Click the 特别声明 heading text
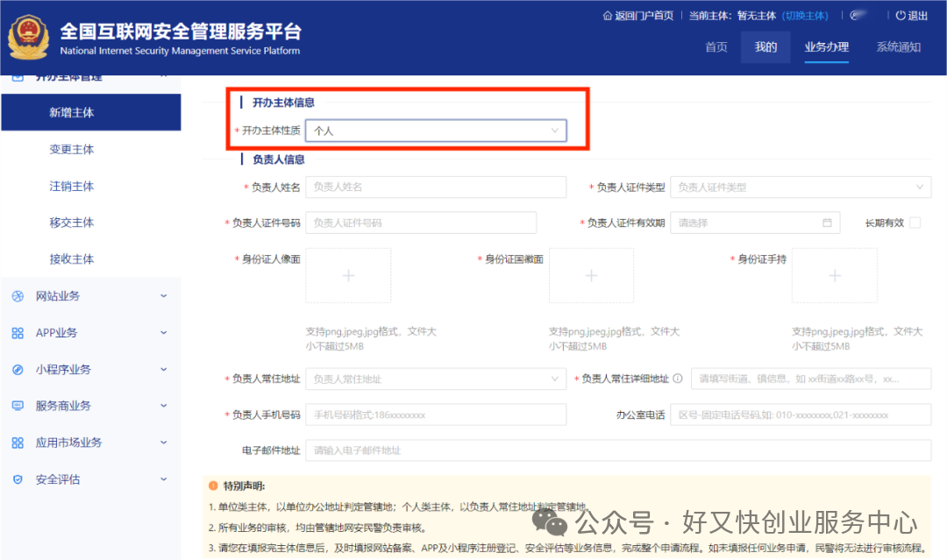The height and width of the screenshot is (560, 947). click(x=244, y=486)
